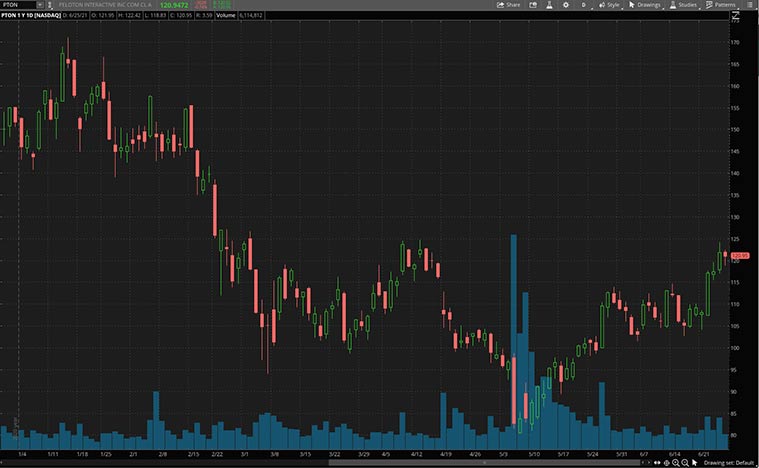Image resolution: width=759 pixels, height=468 pixels.
Task: Click the tallest blue volume bar in early May
Action: 514,342
